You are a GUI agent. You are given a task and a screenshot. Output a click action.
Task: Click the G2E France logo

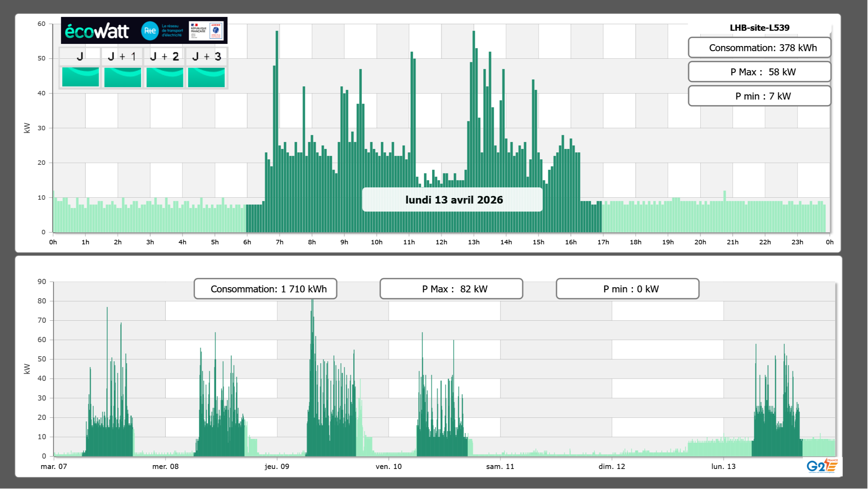[x=822, y=466]
